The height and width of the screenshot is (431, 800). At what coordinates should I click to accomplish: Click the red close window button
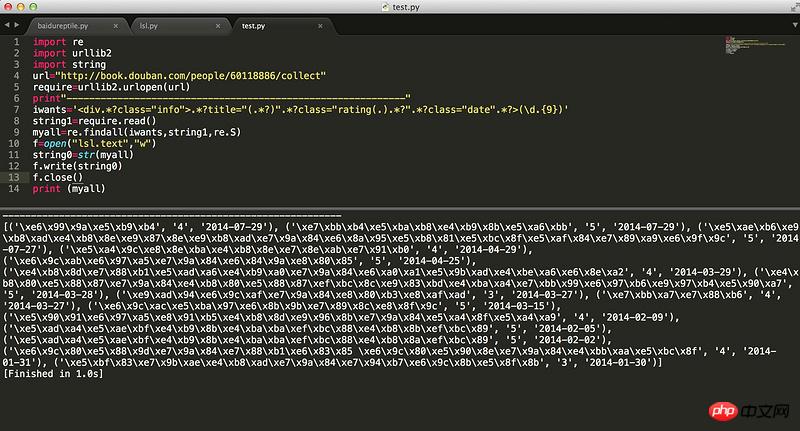click(8, 7)
